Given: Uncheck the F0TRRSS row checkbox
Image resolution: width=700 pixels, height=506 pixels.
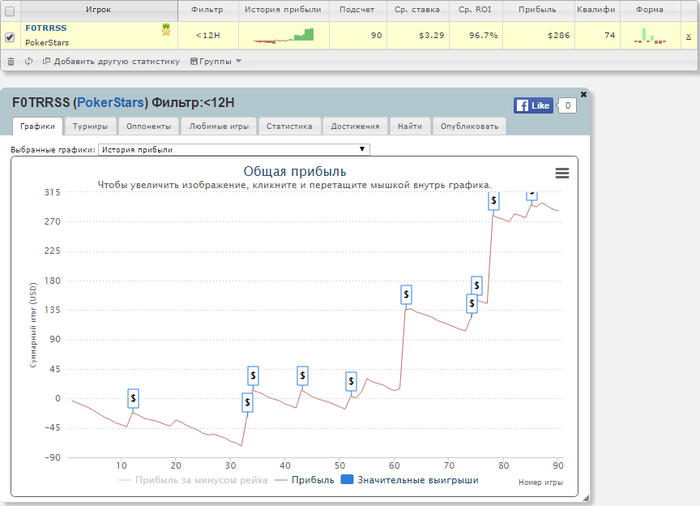Looking at the screenshot, I should (x=9, y=38).
